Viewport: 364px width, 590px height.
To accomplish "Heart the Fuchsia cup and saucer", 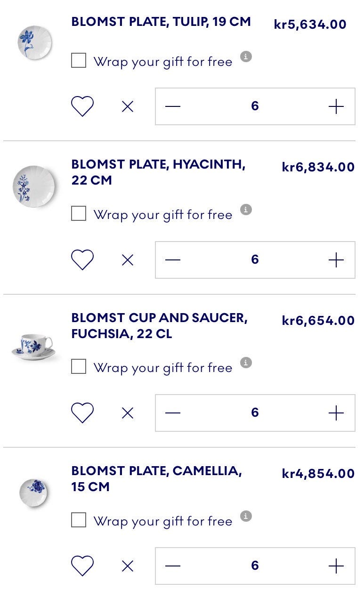I will point(82,413).
